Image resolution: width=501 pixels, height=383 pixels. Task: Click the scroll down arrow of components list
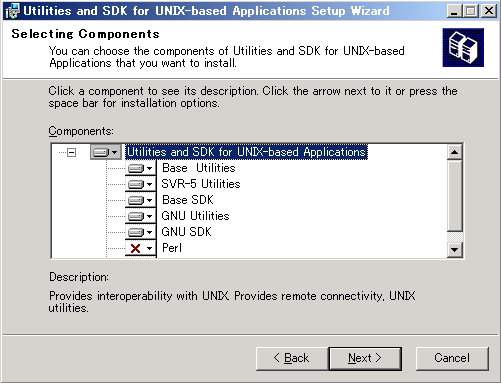coord(454,249)
